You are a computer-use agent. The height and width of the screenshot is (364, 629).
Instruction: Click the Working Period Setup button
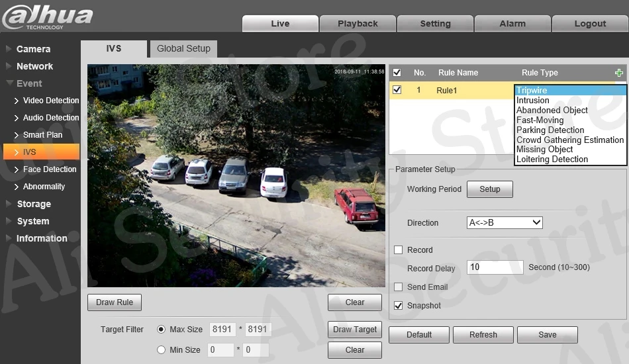pos(490,189)
